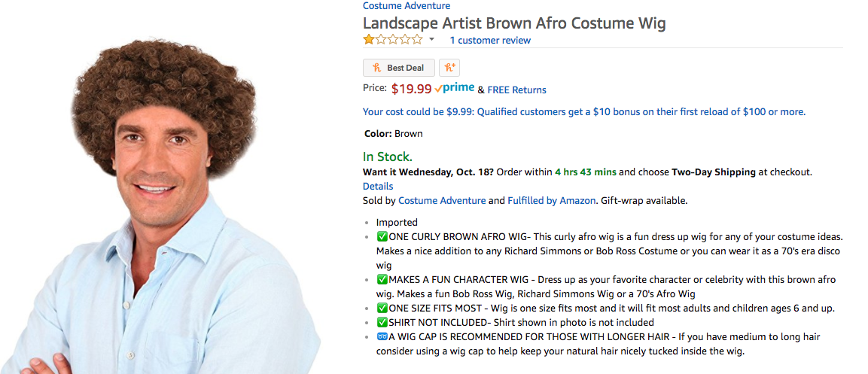Viewport: 868px width, 374px height.
Task: Expand the star rating dropdown arrow
Action: click(432, 40)
